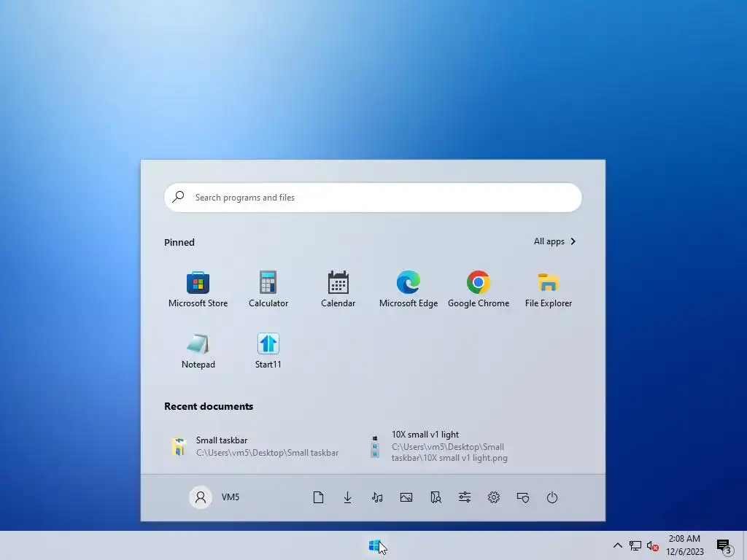Open Settings gear icon in Start menu
747x560 pixels.
[x=494, y=497]
